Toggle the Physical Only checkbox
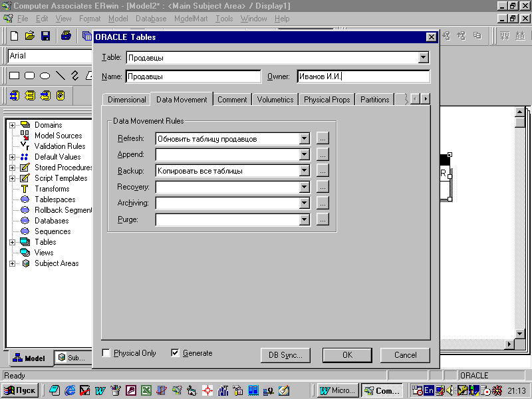This screenshot has width=532, height=399. pyautogui.click(x=106, y=353)
